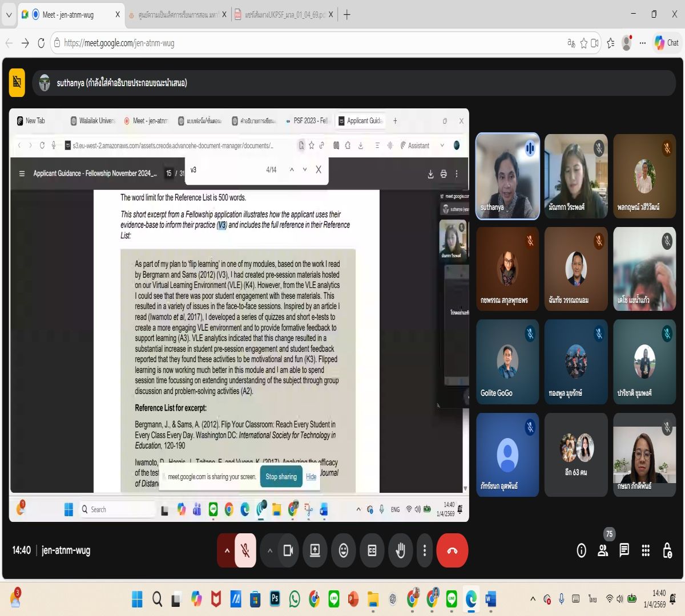Open the three-dot more options menu in Meet
Viewport: 685px width, 616px height.
click(x=424, y=550)
